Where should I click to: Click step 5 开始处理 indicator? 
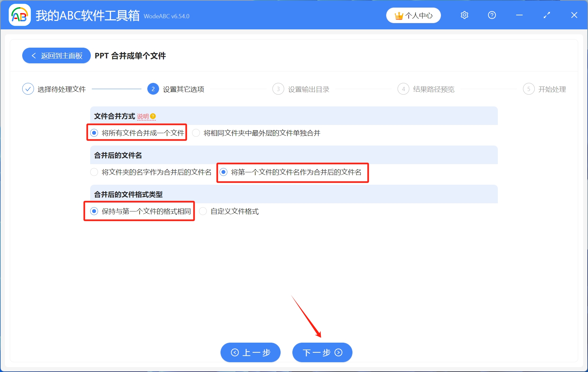[x=529, y=89]
